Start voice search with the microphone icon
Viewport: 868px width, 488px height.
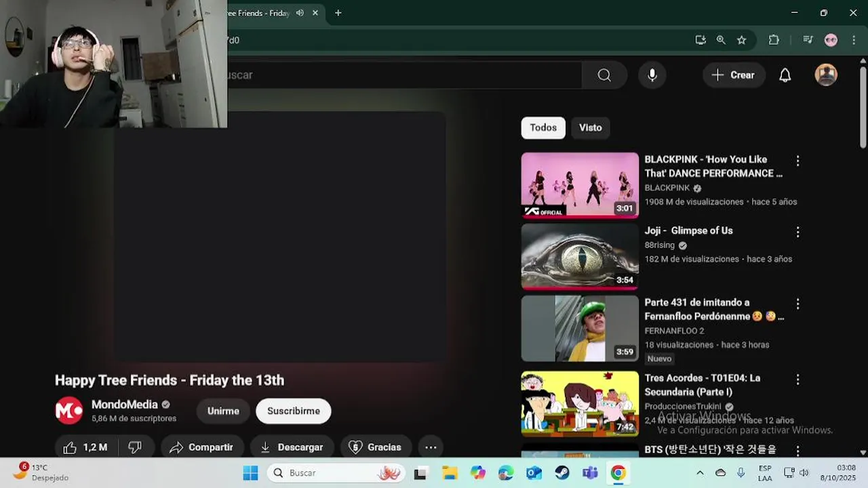point(652,75)
